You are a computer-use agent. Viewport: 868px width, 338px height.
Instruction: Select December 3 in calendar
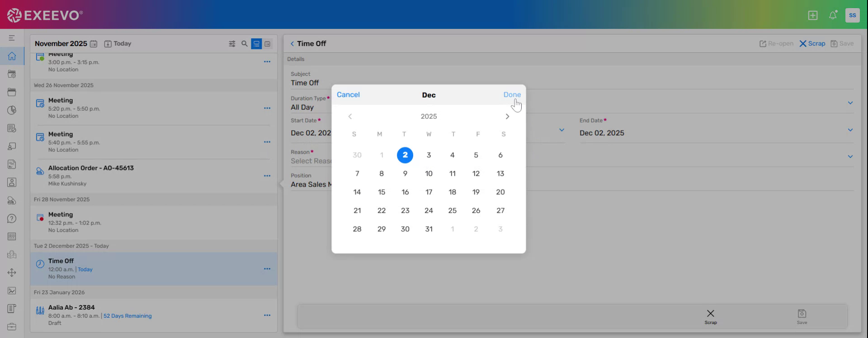coord(429,155)
